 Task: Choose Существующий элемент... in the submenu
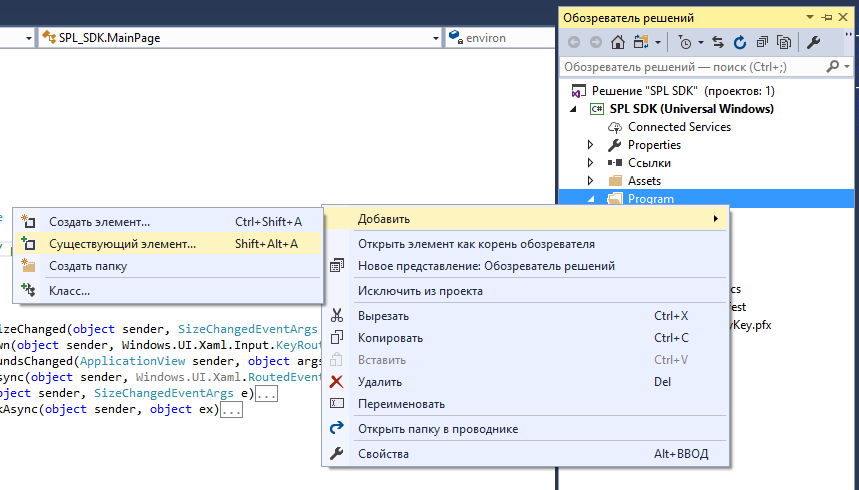pyautogui.click(x=168, y=244)
